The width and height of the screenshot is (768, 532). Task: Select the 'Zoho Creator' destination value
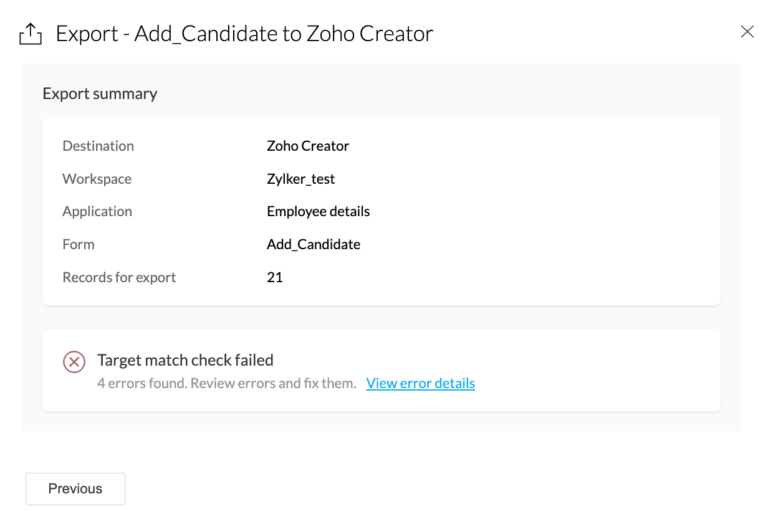click(308, 146)
